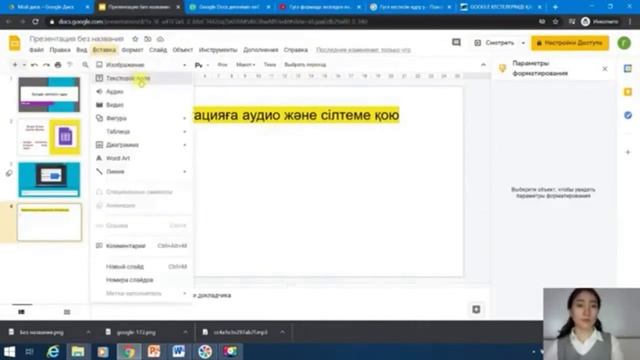
Task: Expand Изображение submenu arrow
Action: (184, 65)
